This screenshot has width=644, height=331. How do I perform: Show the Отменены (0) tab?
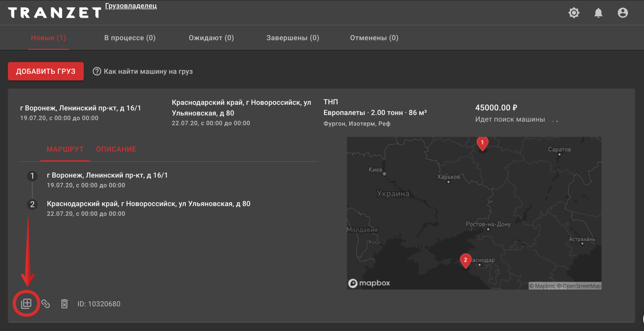(374, 38)
